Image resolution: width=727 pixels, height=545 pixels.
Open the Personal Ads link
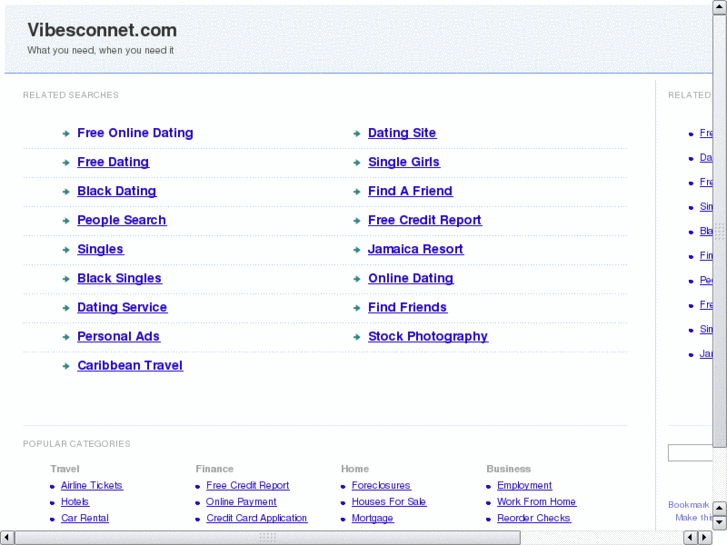click(118, 337)
